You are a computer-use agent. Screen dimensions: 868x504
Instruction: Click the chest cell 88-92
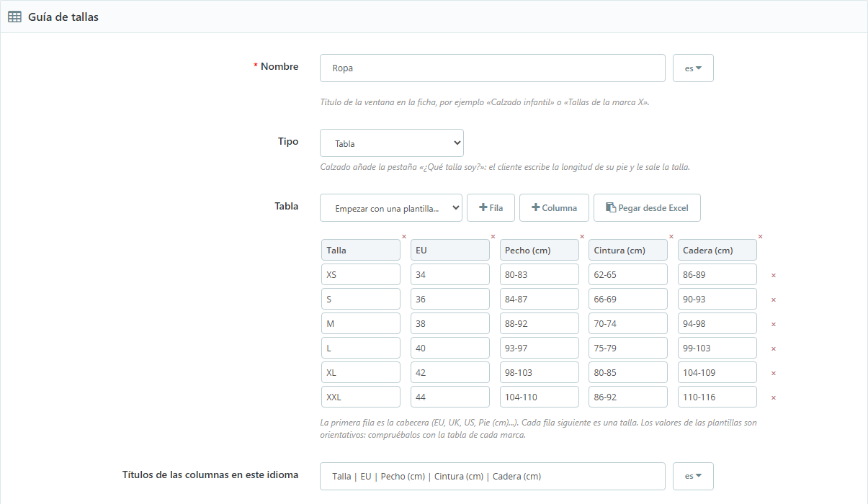540,323
